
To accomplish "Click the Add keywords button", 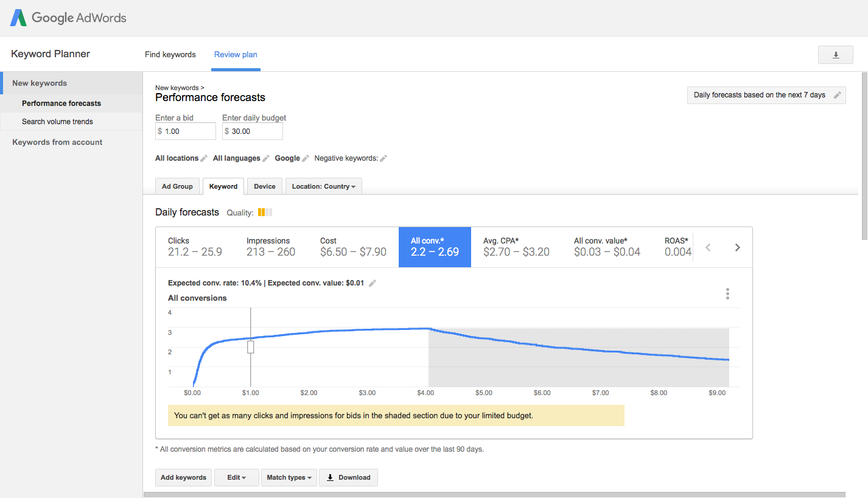I will coord(183,477).
